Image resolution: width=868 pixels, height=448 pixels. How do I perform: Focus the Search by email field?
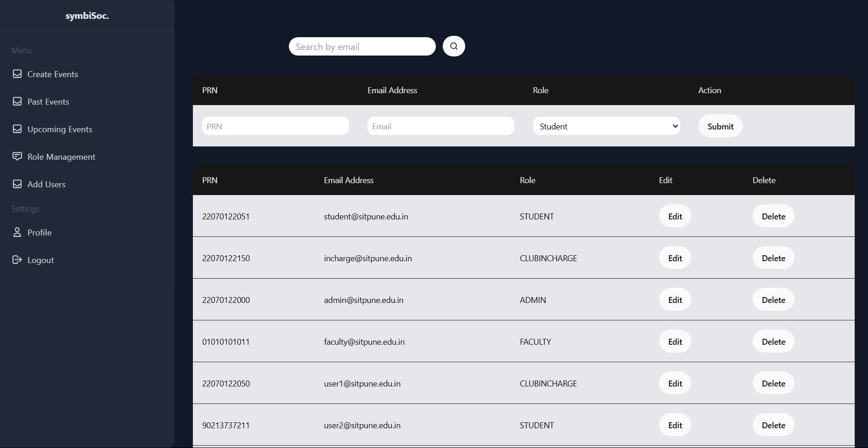[x=362, y=46]
